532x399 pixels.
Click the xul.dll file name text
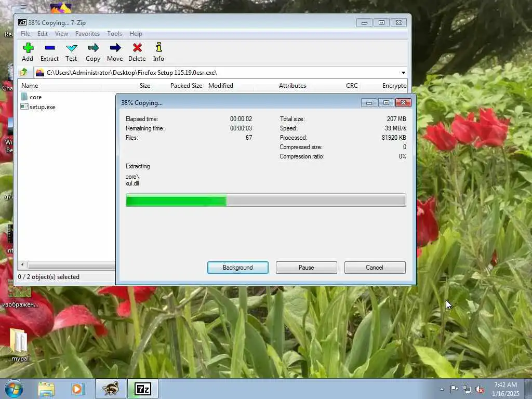132,183
